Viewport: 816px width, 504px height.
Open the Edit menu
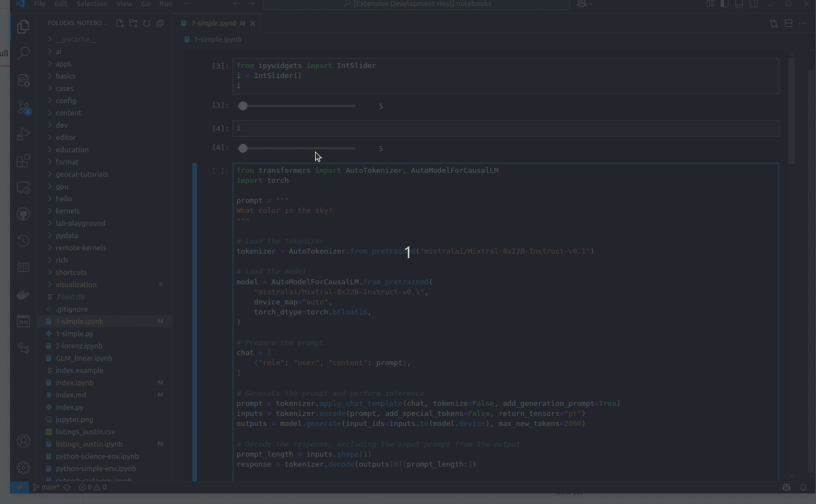point(61,4)
